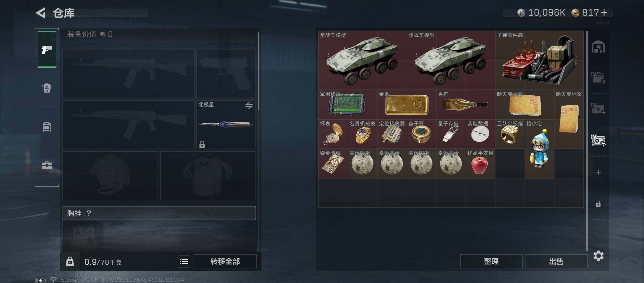Screen dimensions: 644x283
Task: Open warehouse settings gear icon
Action: pos(598,256)
